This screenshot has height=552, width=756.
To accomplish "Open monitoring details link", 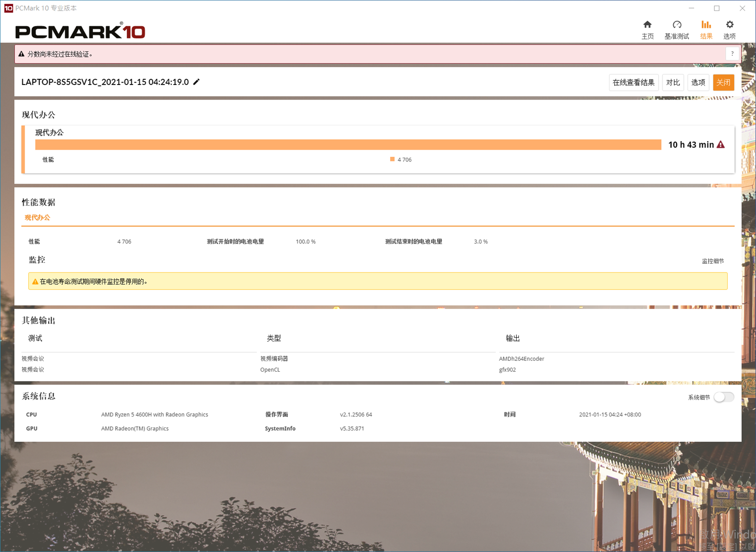I will point(713,261).
